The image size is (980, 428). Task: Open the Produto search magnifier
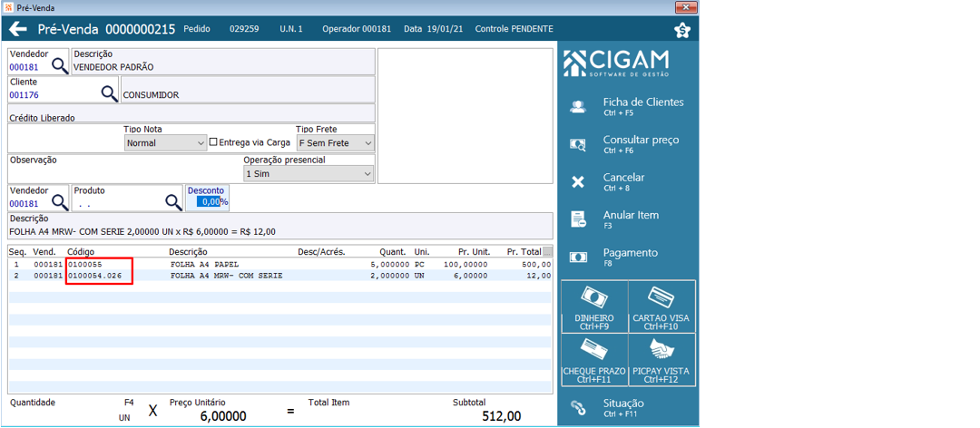coord(173,201)
